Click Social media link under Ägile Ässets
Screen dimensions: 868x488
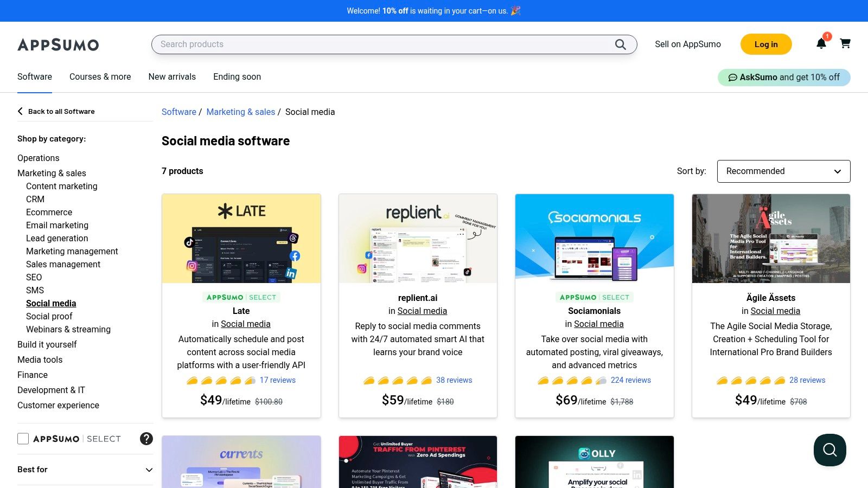point(775,311)
